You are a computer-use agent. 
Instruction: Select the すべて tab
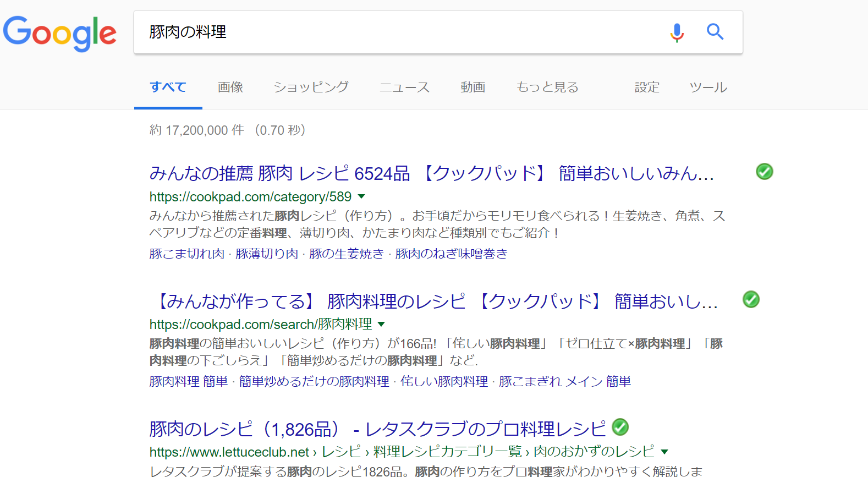coord(168,87)
